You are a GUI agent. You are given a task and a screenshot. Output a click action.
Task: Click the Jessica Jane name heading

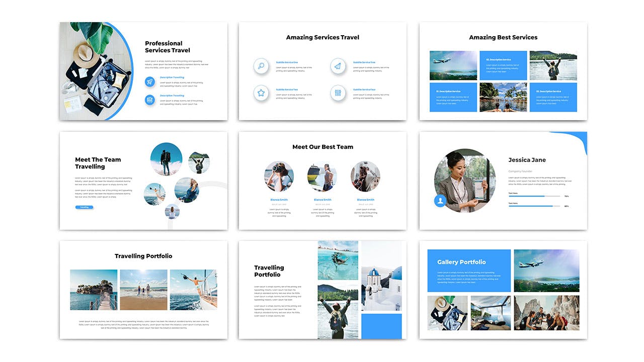point(527,160)
